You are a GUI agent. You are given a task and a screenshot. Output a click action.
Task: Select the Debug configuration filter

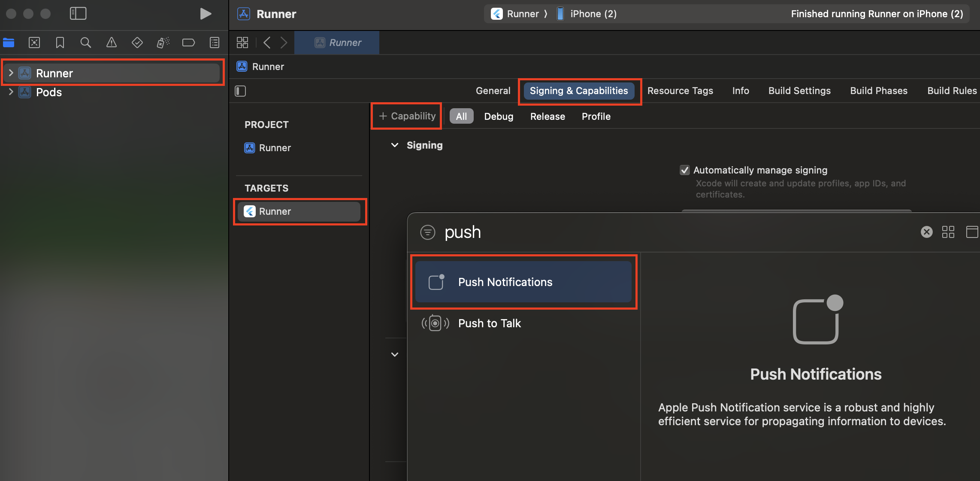(x=499, y=116)
